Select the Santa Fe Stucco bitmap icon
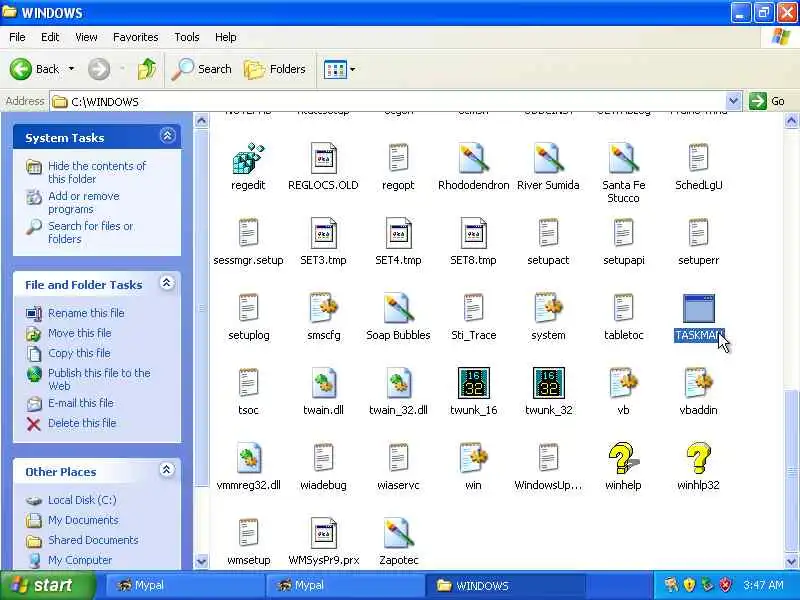The height and width of the screenshot is (600, 800). tap(623, 158)
